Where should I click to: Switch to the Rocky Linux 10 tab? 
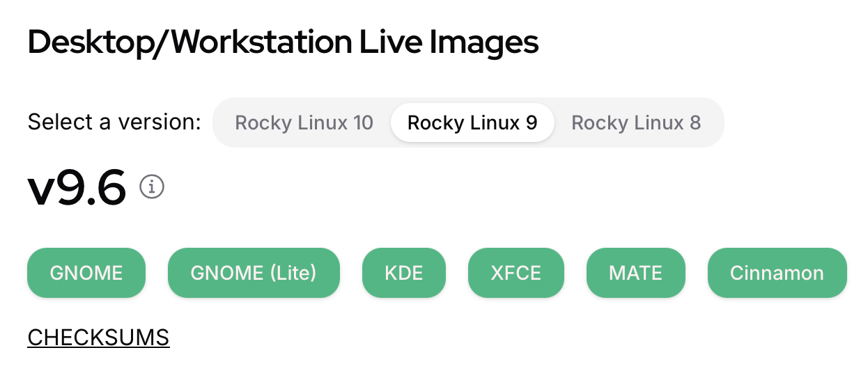(304, 123)
